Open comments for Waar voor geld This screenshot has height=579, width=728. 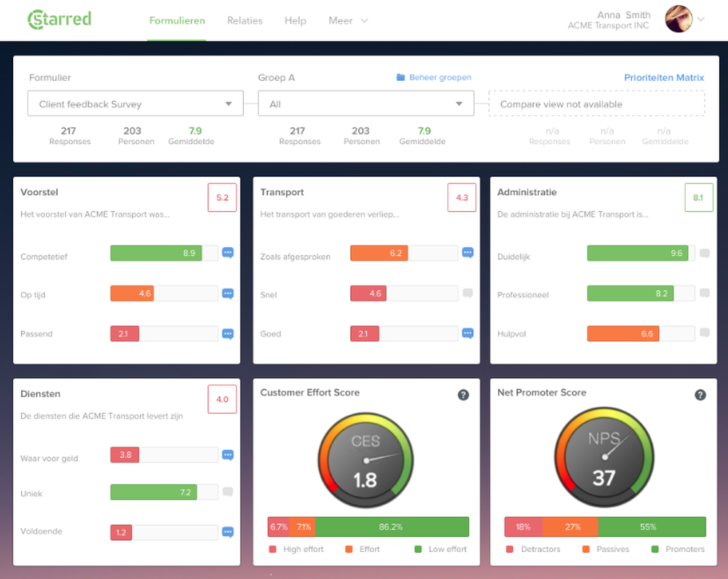click(x=227, y=455)
